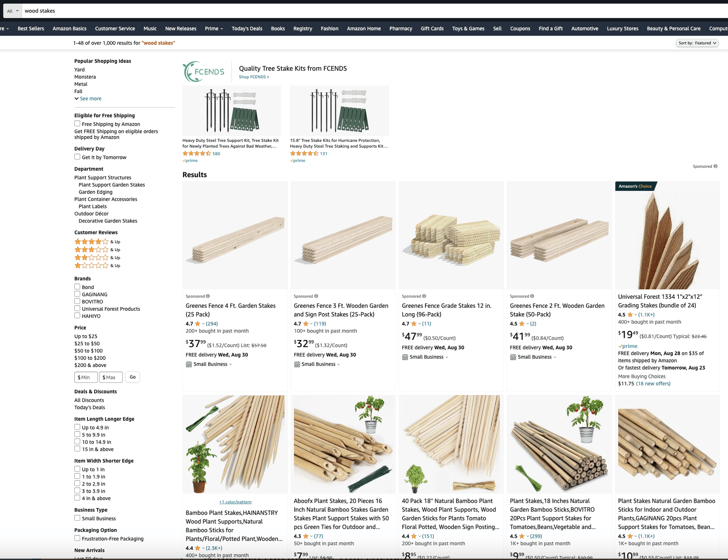Click prime badge under Heavy Duty Steel Tree Kit
This screenshot has height=560, width=728.
[x=190, y=160]
